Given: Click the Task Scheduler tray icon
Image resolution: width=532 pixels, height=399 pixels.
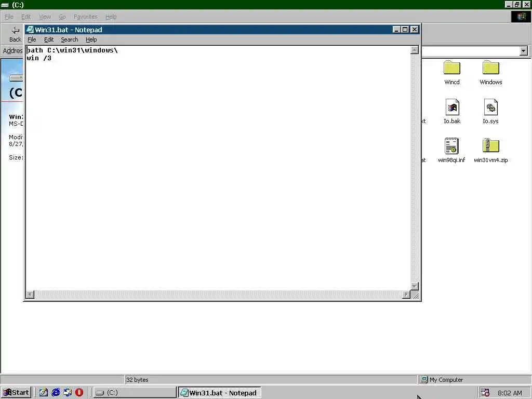Looking at the screenshot, I should pos(485,393).
